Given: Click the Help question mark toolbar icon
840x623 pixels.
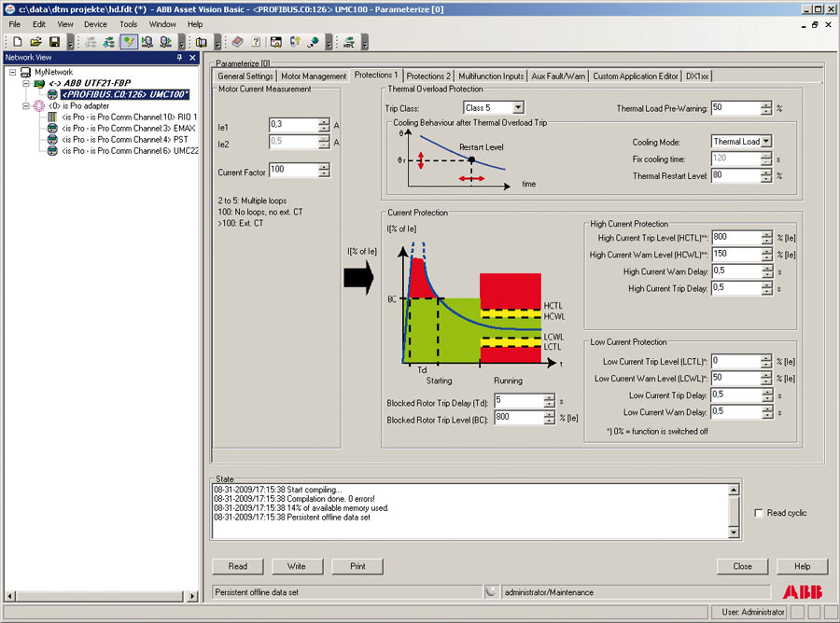Looking at the screenshot, I should coord(255,42).
